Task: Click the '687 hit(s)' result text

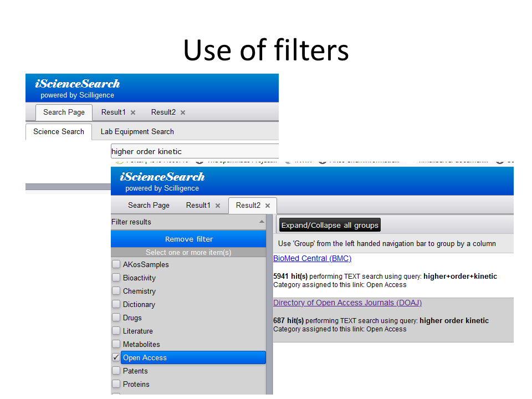Action: coord(288,321)
